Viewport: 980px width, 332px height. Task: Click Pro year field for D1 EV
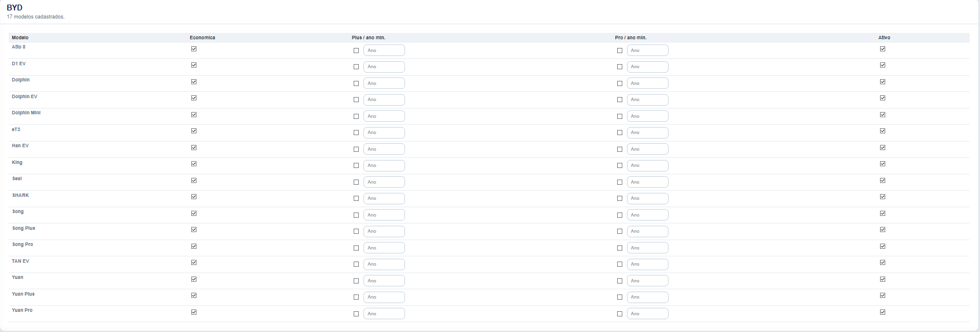pos(647,66)
